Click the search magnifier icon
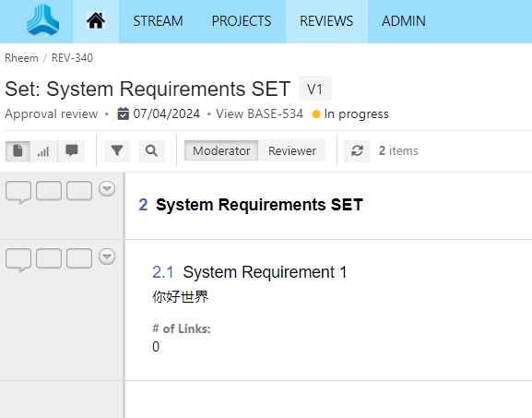Image resolution: width=532 pixels, height=418 pixels. pyautogui.click(x=151, y=150)
